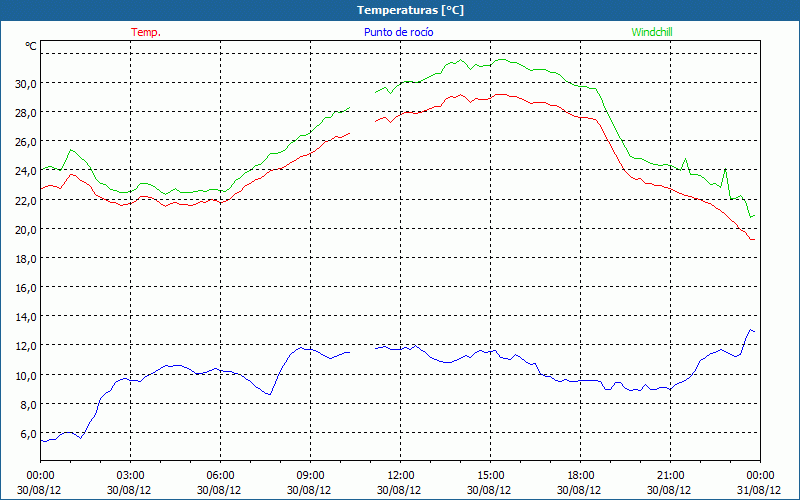Viewport: 800px width, 500px height.
Task: Click the 22,0 y-axis label
Action: click(26, 201)
